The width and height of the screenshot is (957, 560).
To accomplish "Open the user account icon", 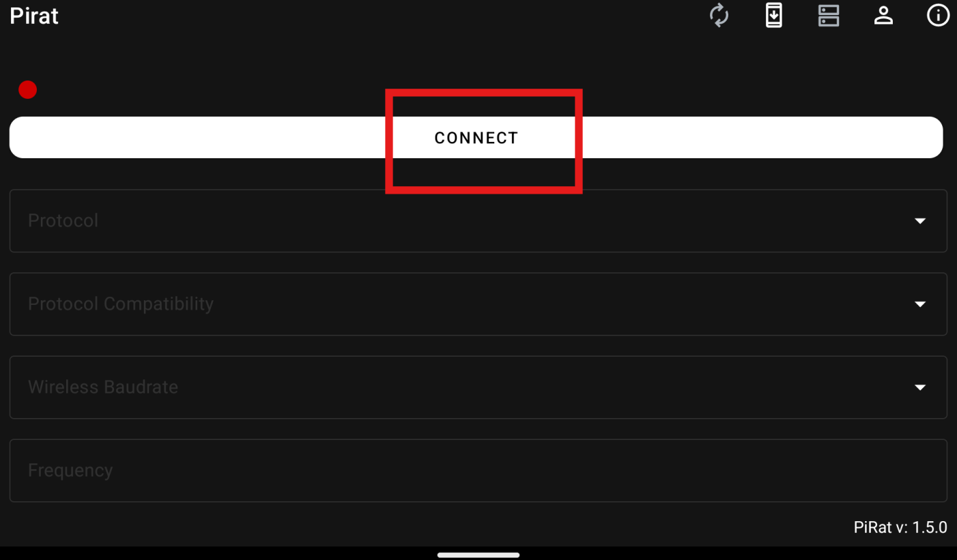I will point(883,16).
